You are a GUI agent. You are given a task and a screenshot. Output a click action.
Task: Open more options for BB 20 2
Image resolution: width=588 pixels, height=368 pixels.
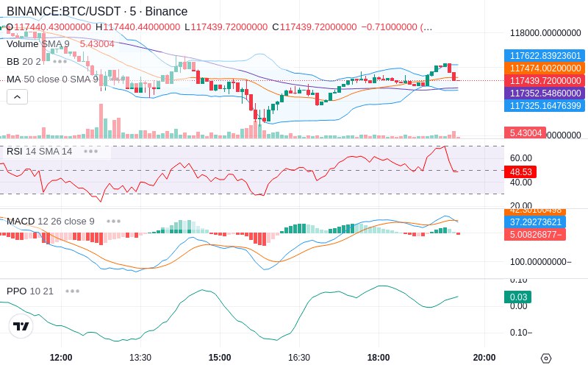(60, 61)
